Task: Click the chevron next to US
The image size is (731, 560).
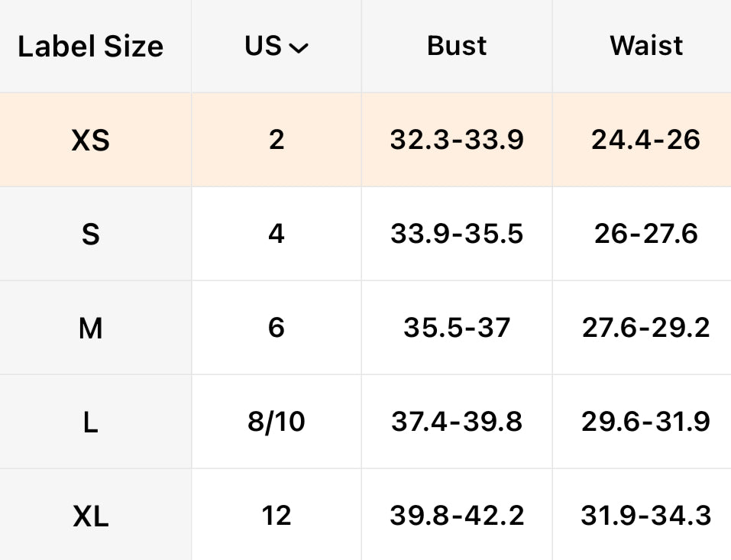Action: [x=299, y=48]
